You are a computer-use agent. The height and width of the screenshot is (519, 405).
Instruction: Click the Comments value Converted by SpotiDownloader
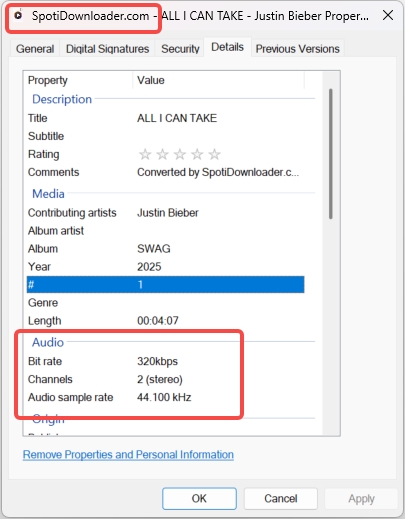click(218, 172)
